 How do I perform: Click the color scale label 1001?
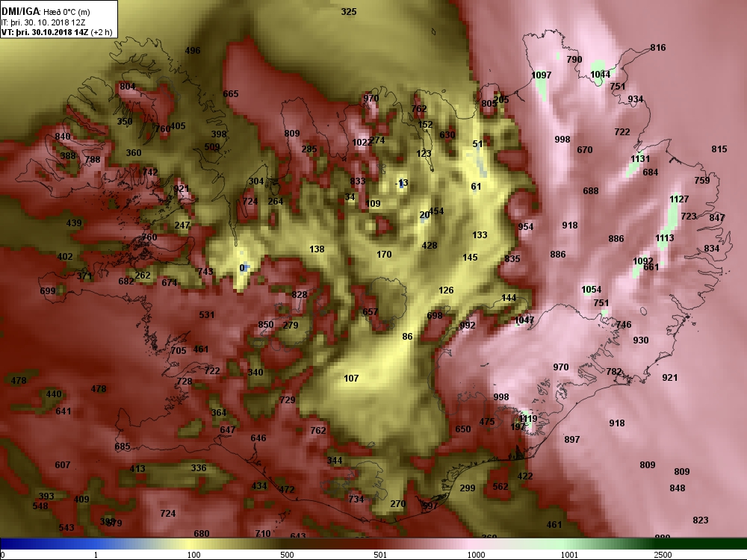pyautogui.click(x=569, y=555)
